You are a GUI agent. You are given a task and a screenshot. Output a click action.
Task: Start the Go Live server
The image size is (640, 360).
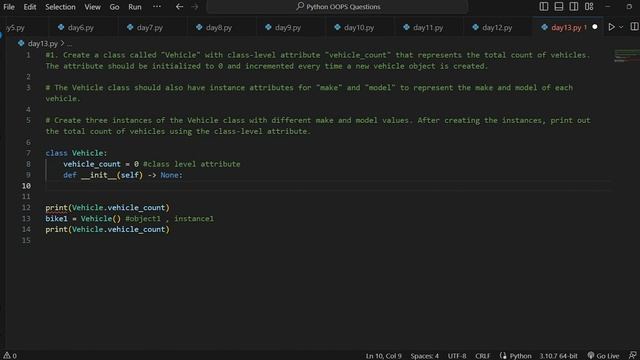click(x=603, y=356)
